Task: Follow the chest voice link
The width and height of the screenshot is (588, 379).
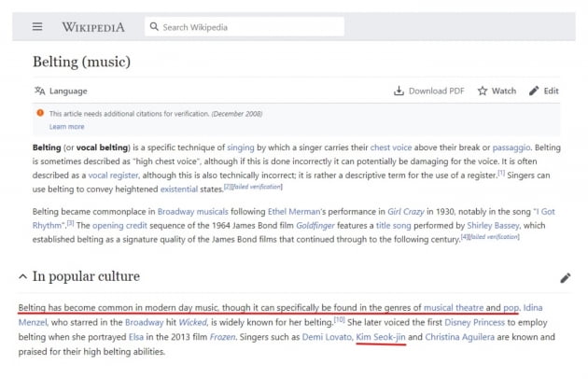Action: click(x=391, y=147)
